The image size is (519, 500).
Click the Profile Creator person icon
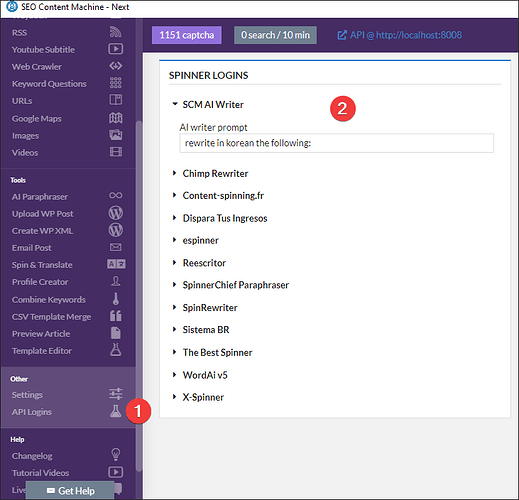(116, 281)
